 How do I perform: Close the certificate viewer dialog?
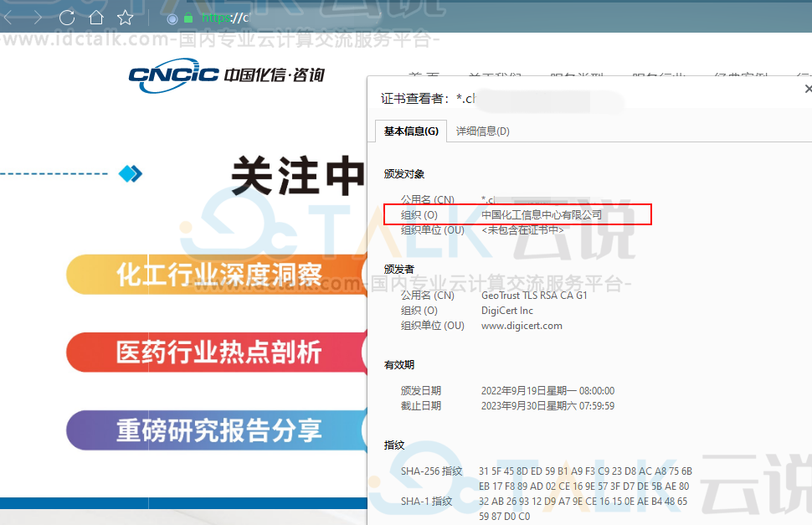pos(808,89)
